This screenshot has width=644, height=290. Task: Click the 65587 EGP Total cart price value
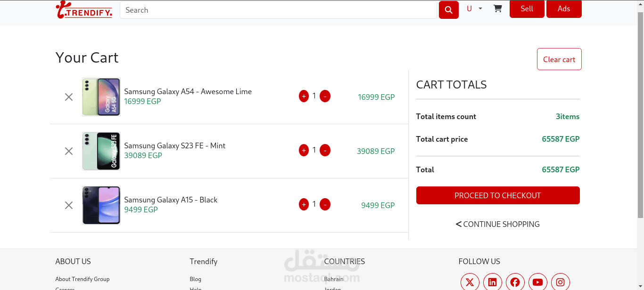[x=561, y=139]
